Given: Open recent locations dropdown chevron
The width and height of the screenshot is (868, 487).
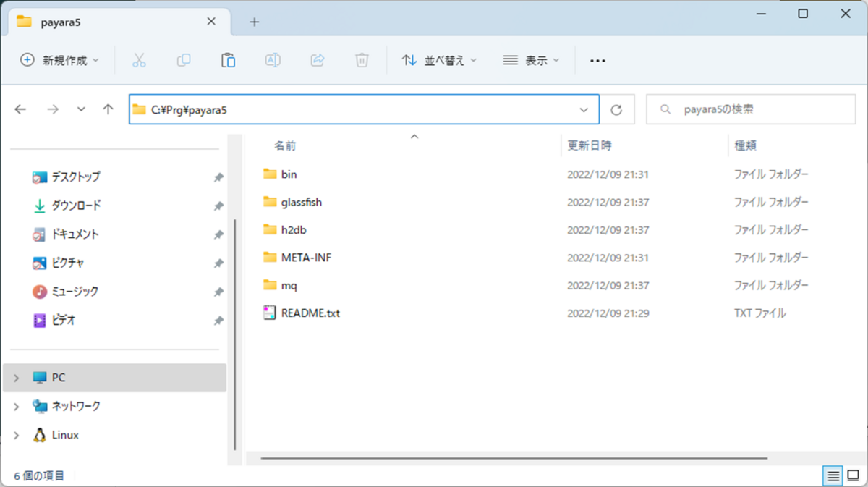Looking at the screenshot, I should pos(81,109).
